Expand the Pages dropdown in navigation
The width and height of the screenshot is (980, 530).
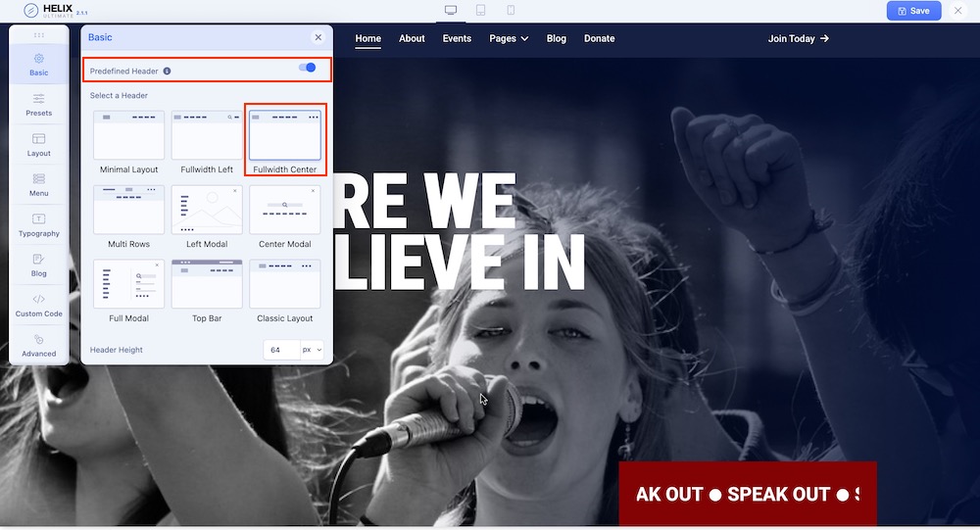click(509, 39)
